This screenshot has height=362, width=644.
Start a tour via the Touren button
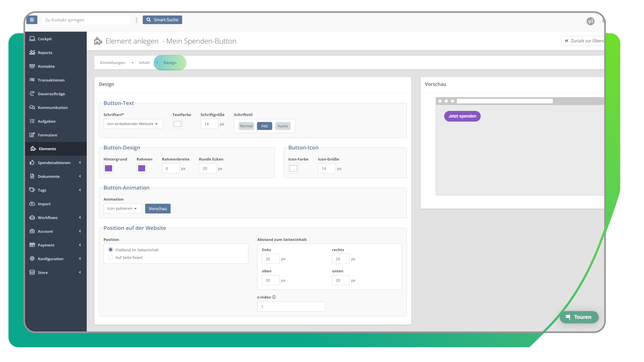coord(579,317)
